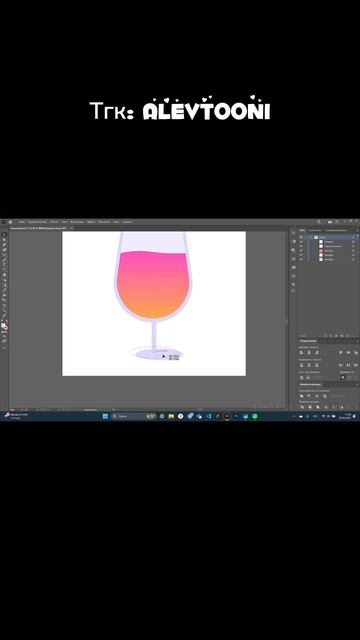The height and width of the screenshot is (640, 360).
Task: Open the Pathfinder panel options menu
Action: tap(358, 384)
